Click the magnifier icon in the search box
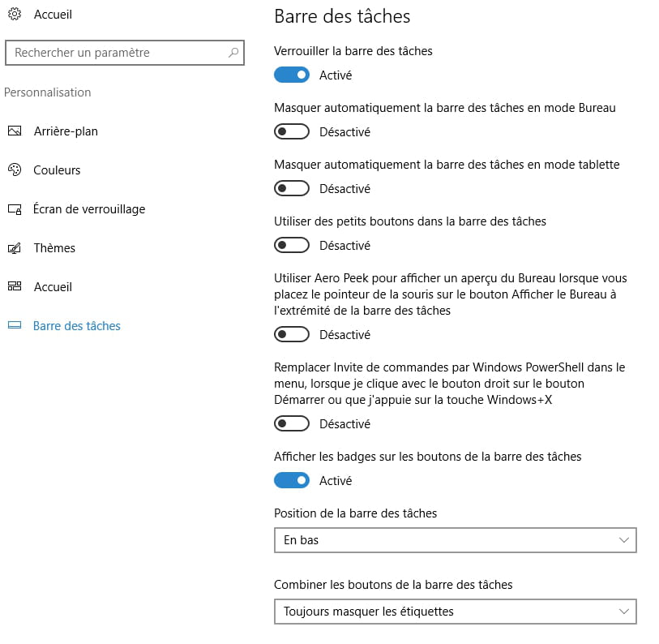 [233, 53]
